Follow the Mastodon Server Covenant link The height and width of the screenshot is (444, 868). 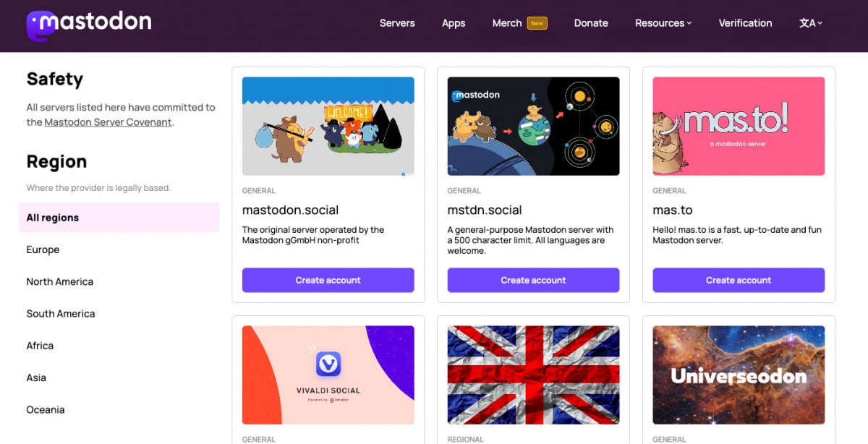point(108,122)
